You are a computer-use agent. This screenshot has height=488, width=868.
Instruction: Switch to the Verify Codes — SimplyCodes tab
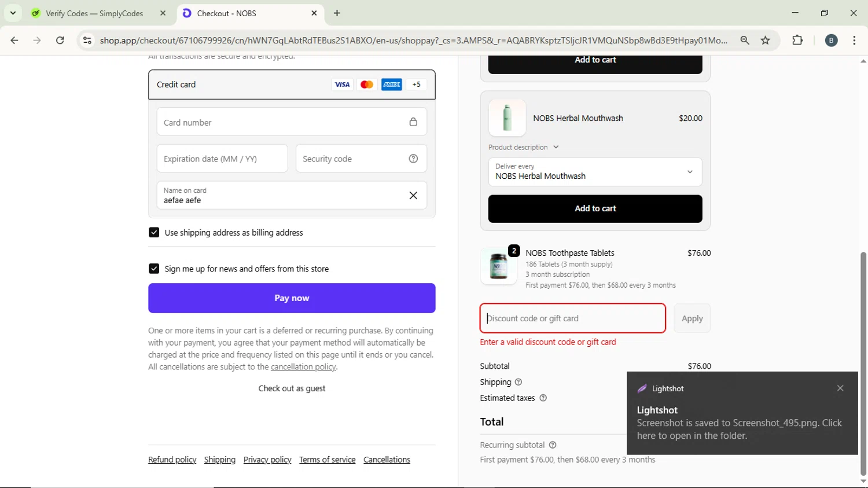(x=94, y=13)
